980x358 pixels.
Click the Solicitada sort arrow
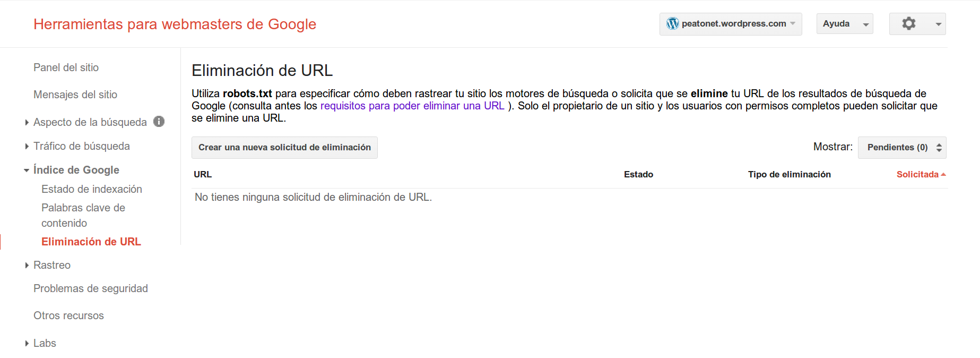tap(943, 174)
